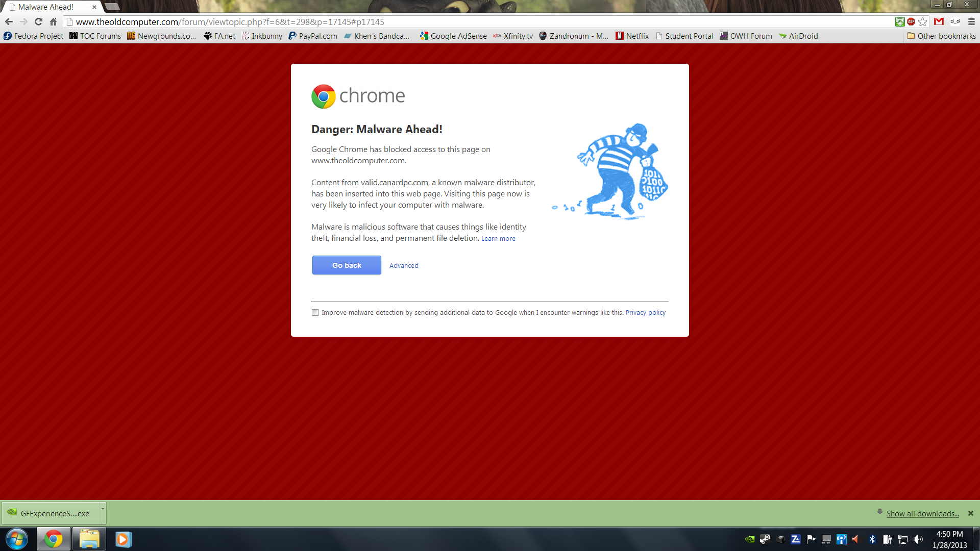Screen dimensions: 980x551
Task: Open the Gmail extension icon
Action: pos(939,22)
